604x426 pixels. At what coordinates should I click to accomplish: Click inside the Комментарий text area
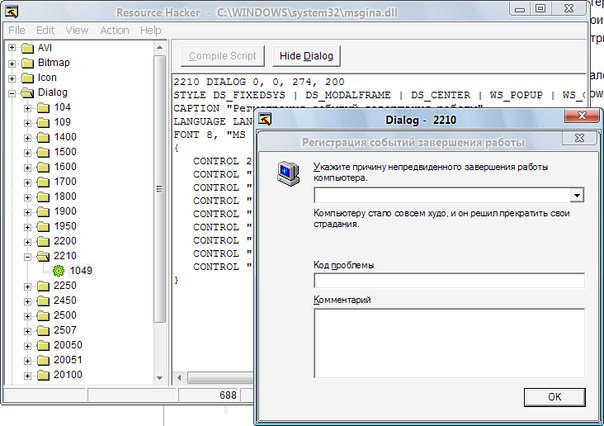click(448, 341)
